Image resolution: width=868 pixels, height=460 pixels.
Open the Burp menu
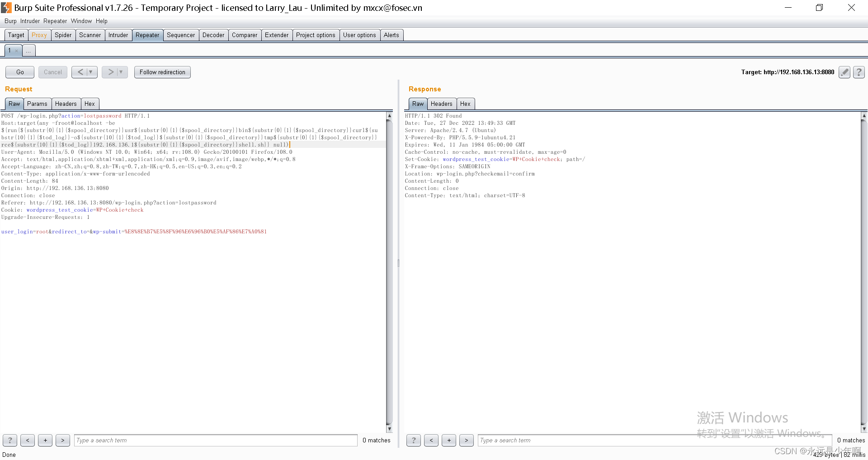click(x=10, y=21)
